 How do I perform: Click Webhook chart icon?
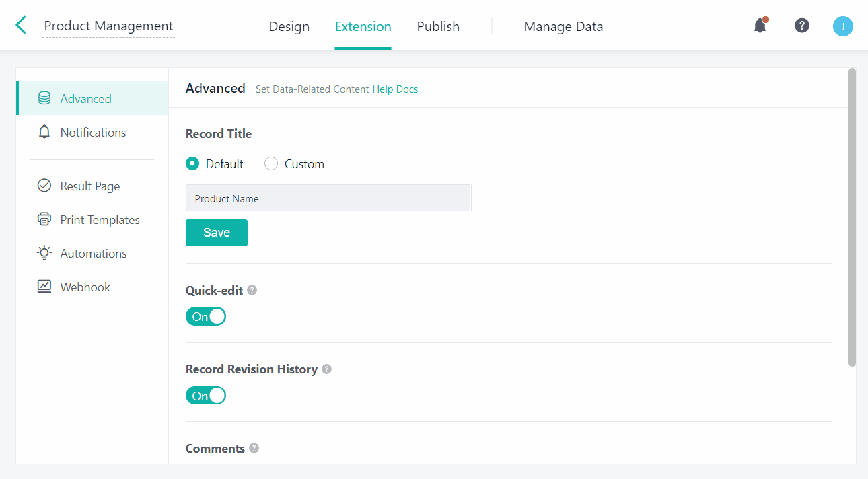click(44, 287)
